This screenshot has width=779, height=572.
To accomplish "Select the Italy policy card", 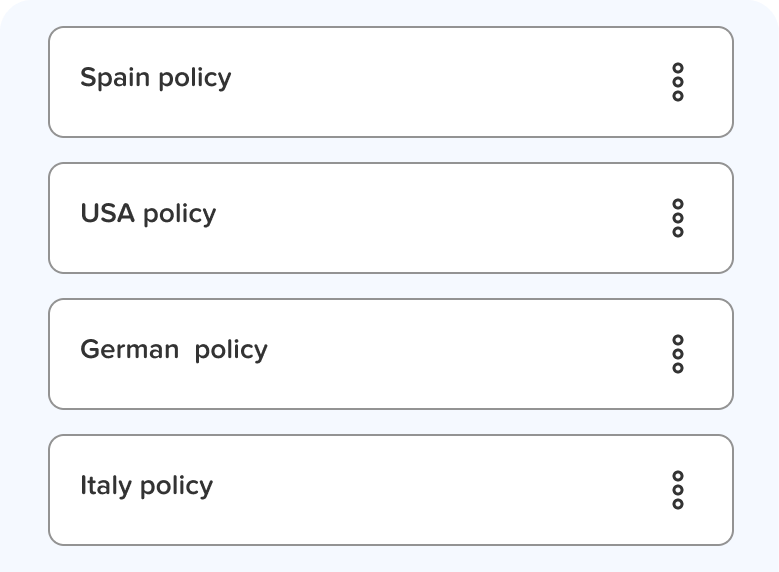I will point(390,490).
